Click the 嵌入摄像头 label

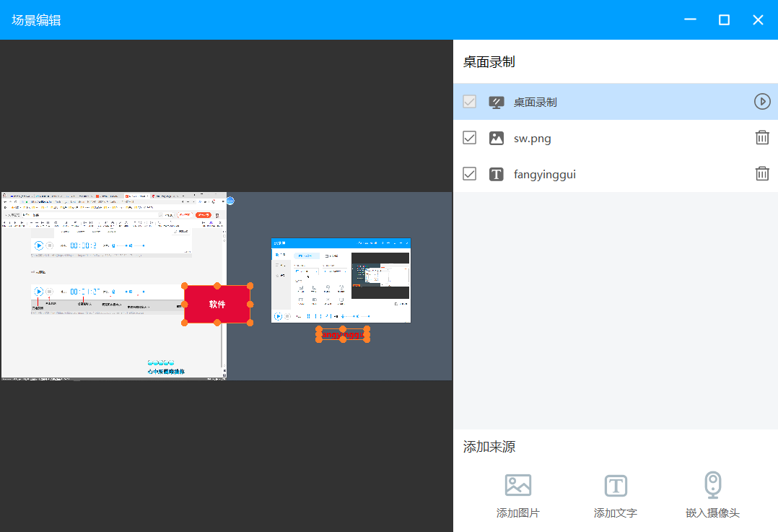(x=713, y=513)
